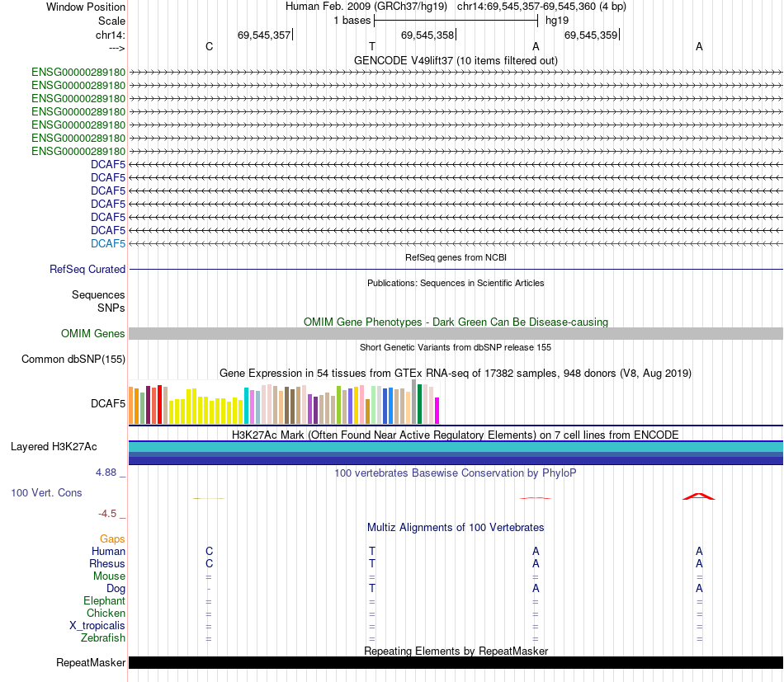The image size is (784, 682).
Task: Click the Gaps row label
Action: tap(112, 539)
